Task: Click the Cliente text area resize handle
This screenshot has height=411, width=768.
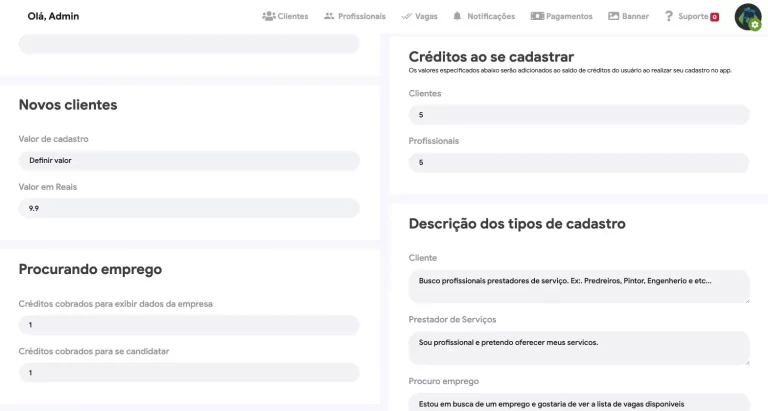Action: pos(747,300)
